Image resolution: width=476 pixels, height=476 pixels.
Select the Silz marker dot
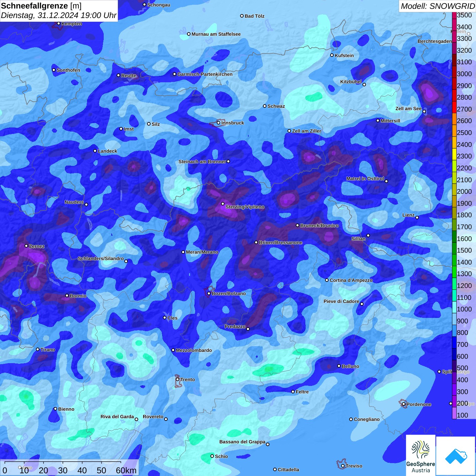149,124
